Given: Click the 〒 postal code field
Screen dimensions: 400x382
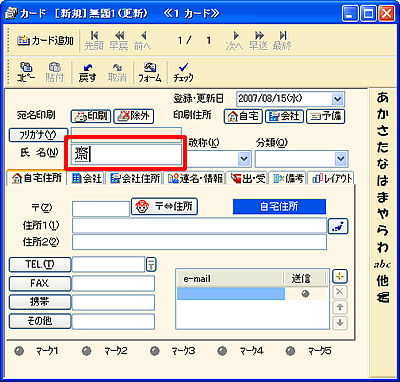Looking at the screenshot, I should (101, 209).
